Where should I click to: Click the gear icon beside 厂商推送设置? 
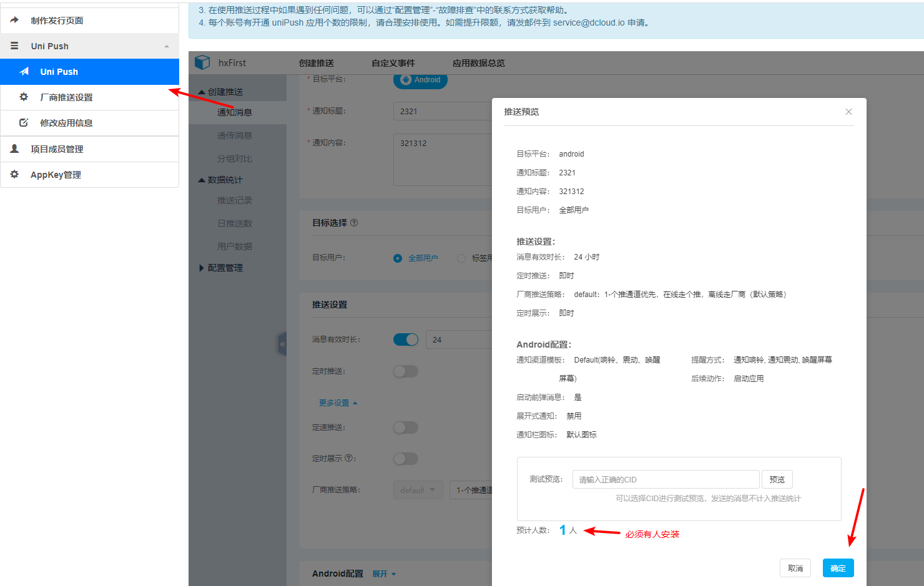tap(24, 97)
